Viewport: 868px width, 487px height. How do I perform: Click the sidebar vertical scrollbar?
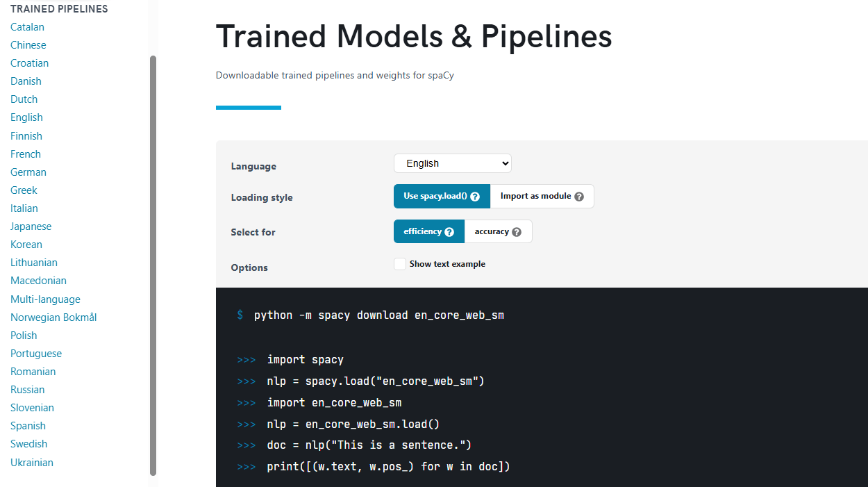coord(153,265)
